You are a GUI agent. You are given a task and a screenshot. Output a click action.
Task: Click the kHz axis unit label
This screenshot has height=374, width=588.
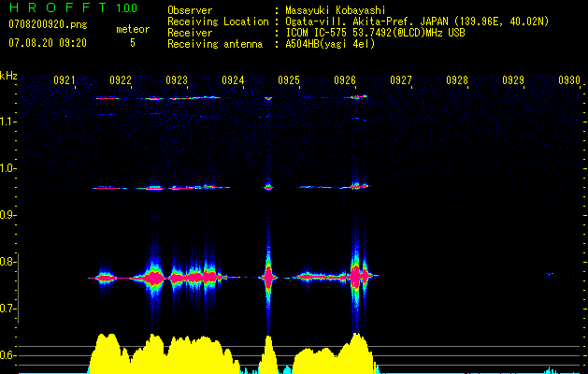point(8,76)
